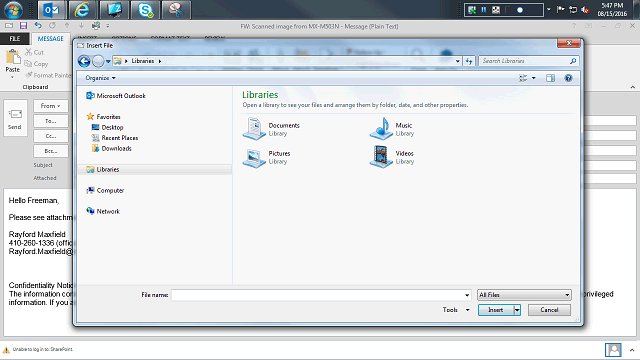Viewport: 640px width, 360px height.
Task: Open the Tools dropdown menu
Action: click(456, 310)
